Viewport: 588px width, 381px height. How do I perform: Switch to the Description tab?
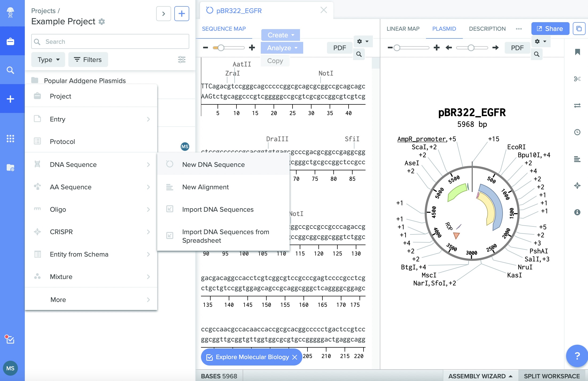(487, 29)
